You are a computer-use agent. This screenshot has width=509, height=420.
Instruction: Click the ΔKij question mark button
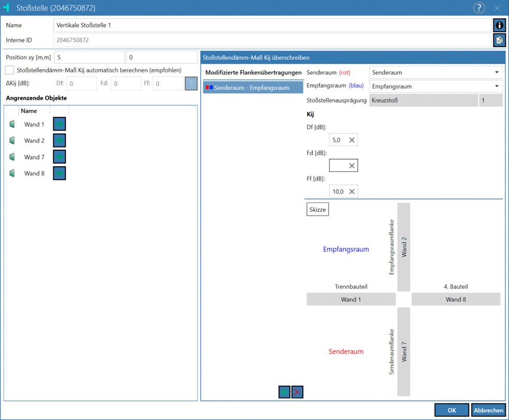coord(191,83)
